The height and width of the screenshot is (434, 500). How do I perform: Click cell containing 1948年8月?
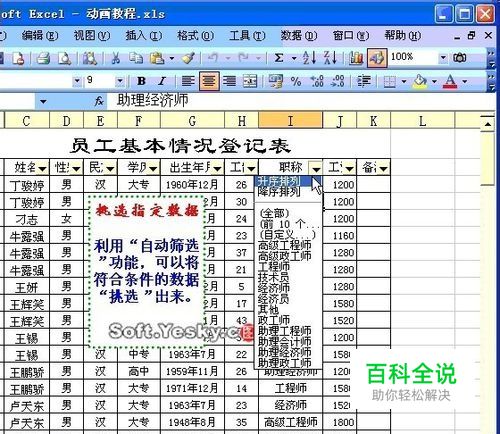[192, 423]
